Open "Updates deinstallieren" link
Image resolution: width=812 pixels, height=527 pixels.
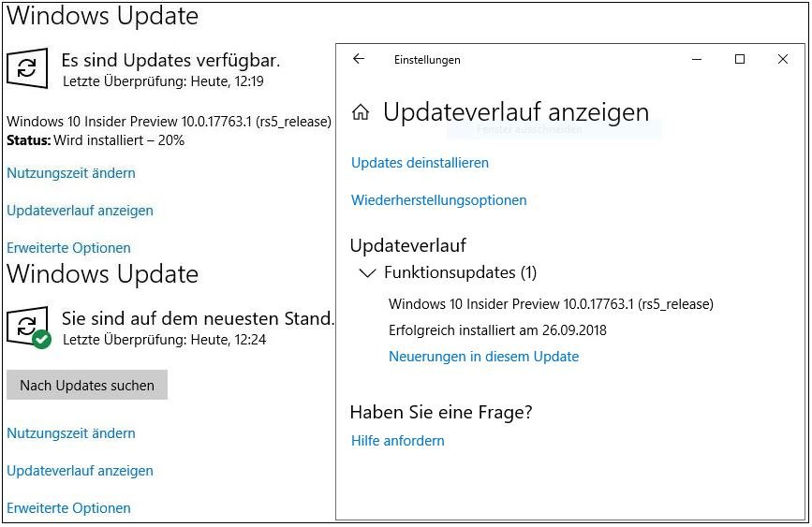coord(420,163)
